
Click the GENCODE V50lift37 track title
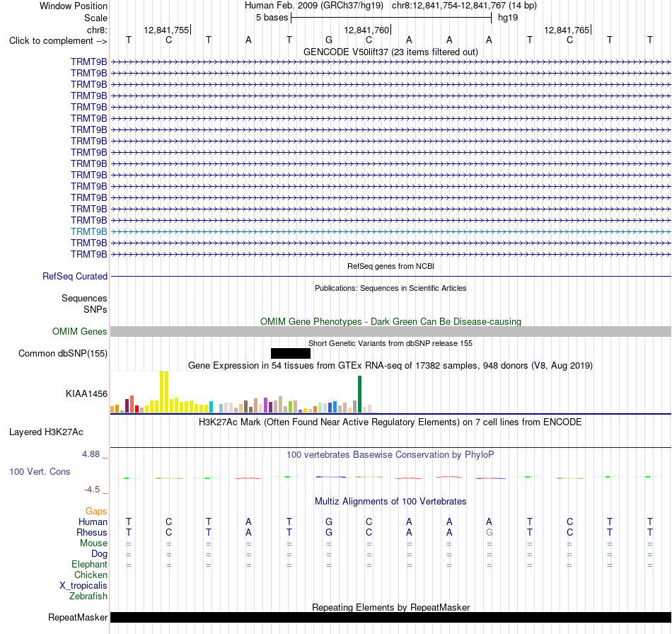390,52
